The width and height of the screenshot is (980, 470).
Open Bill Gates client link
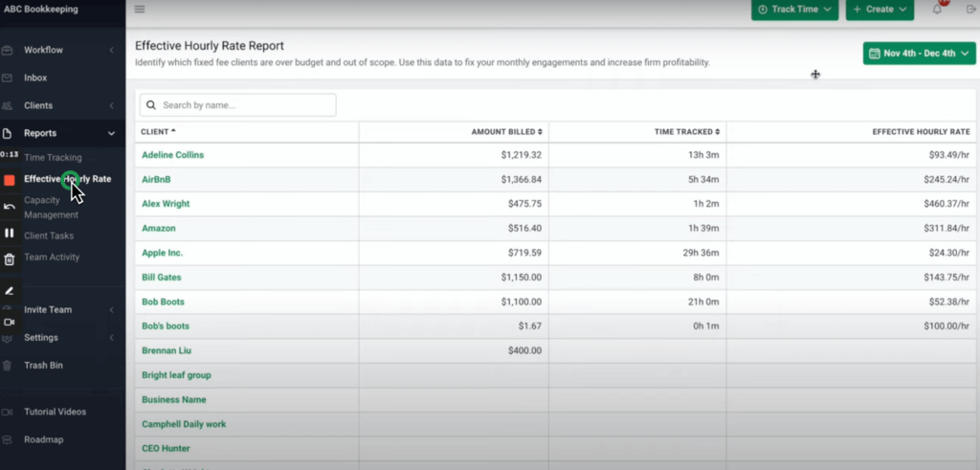pyautogui.click(x=161, y=277)
